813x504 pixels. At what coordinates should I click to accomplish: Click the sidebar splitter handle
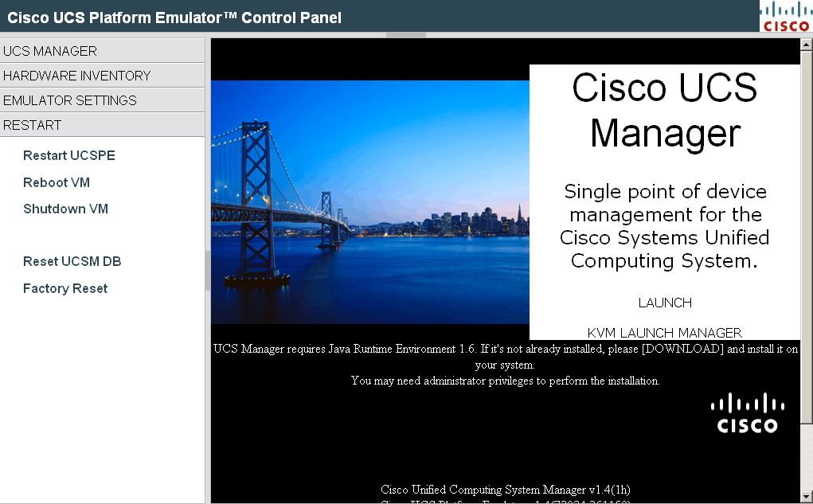coord(208,271)
